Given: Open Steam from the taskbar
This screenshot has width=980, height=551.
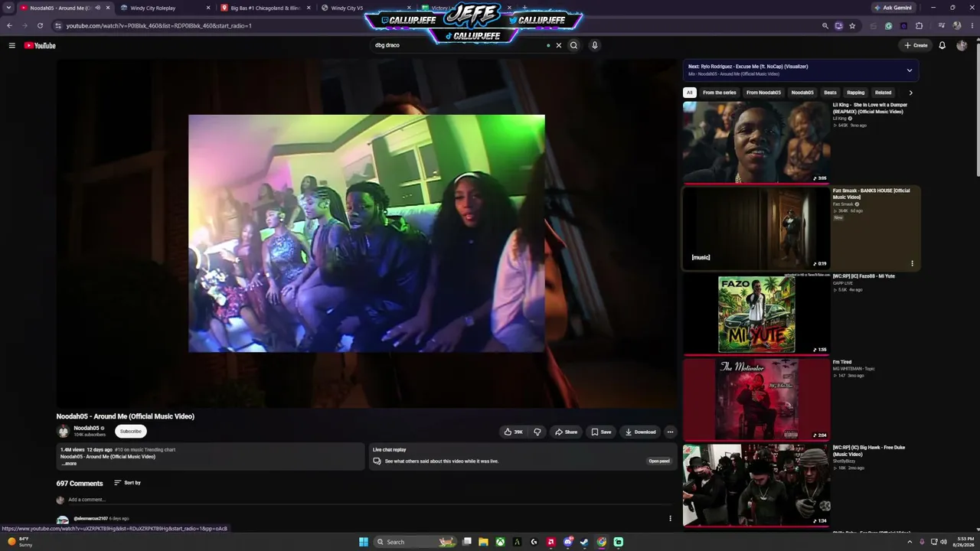Looking at the screenshot, I should pyautogui.click(x=584, y=542).
